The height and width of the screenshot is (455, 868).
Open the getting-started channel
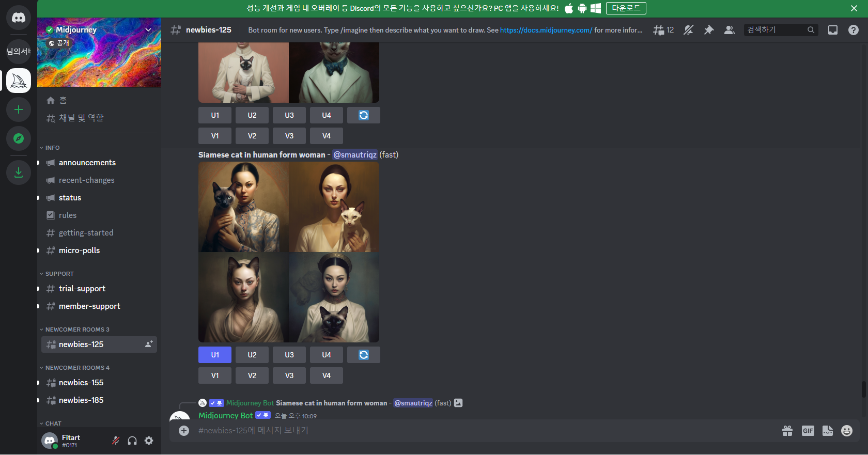[99, 233]
